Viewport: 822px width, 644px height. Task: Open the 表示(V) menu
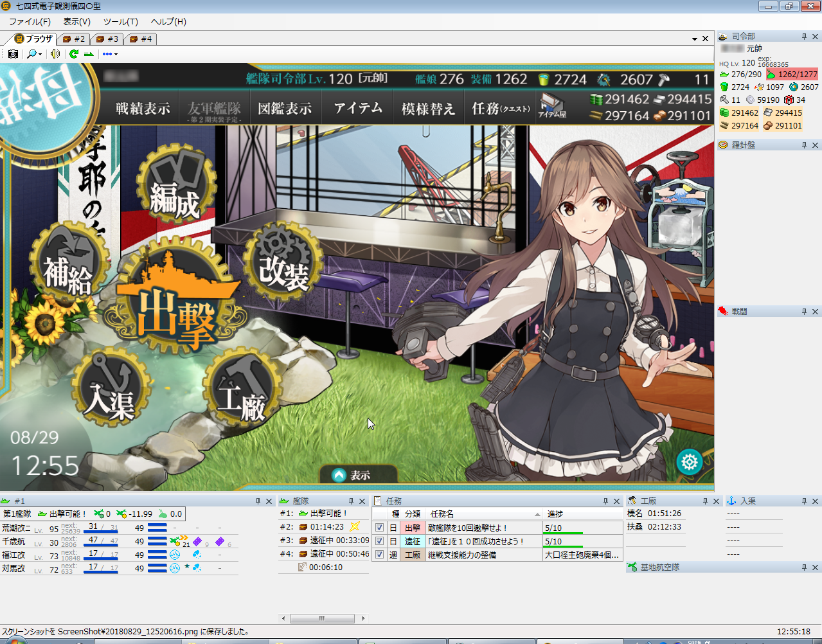pyautogui.click(x=77, y=21)
